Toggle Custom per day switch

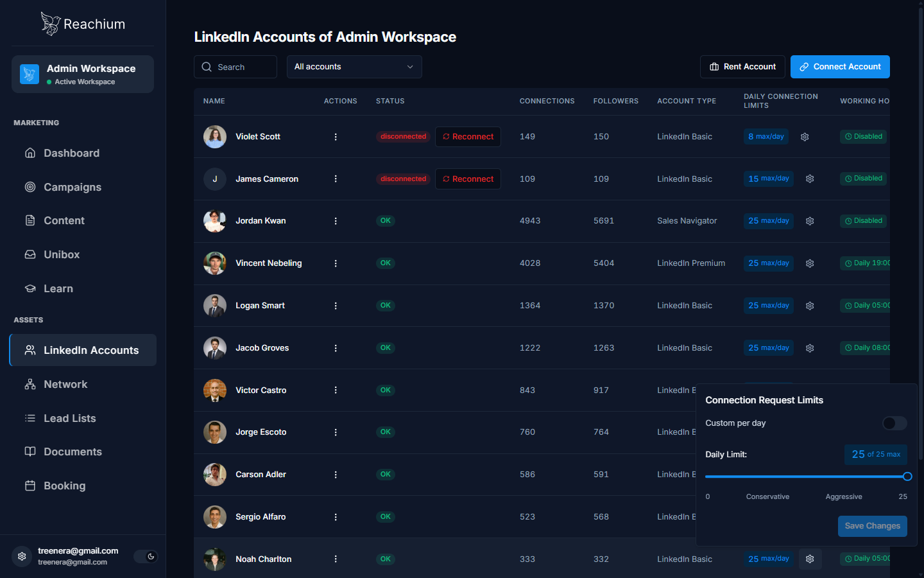point(894,423)
